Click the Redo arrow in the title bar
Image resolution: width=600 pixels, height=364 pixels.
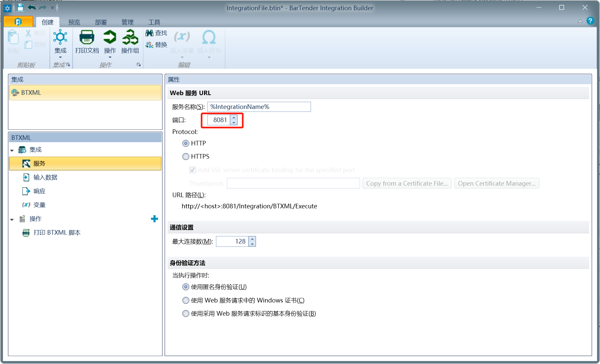tap(43, 8)
